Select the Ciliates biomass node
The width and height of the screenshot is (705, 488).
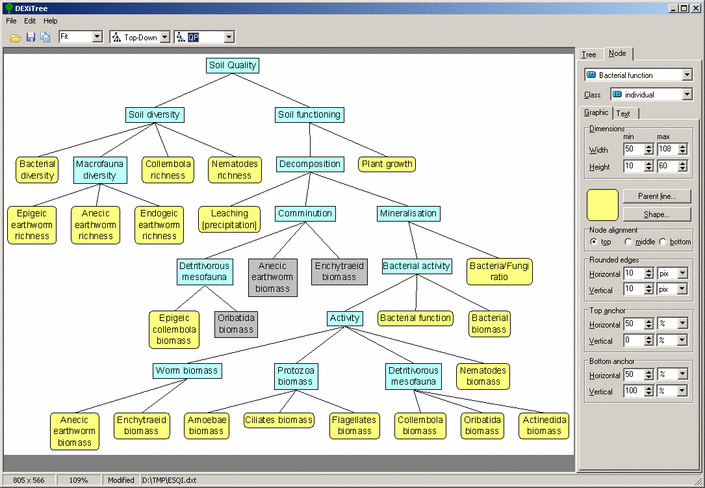[x=279, y=420]
